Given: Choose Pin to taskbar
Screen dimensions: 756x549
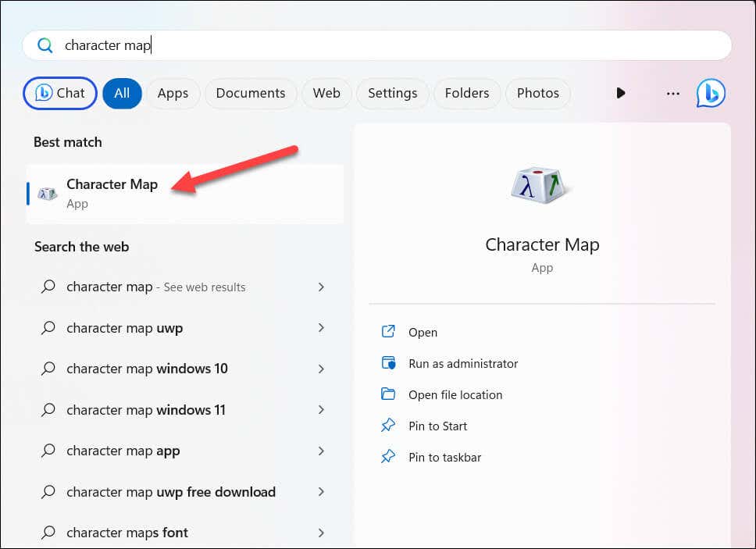Looking at the screenshot, I should point(444,458).
